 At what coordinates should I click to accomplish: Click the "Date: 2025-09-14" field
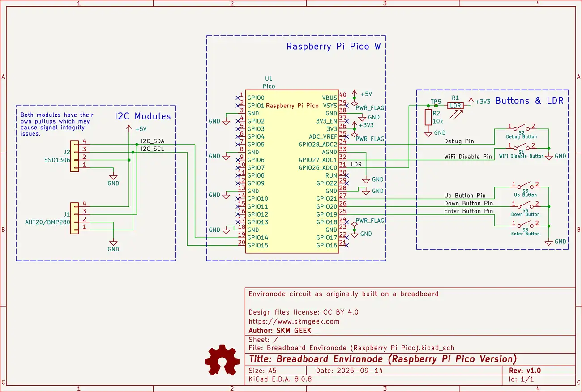[x=349, y=371]
